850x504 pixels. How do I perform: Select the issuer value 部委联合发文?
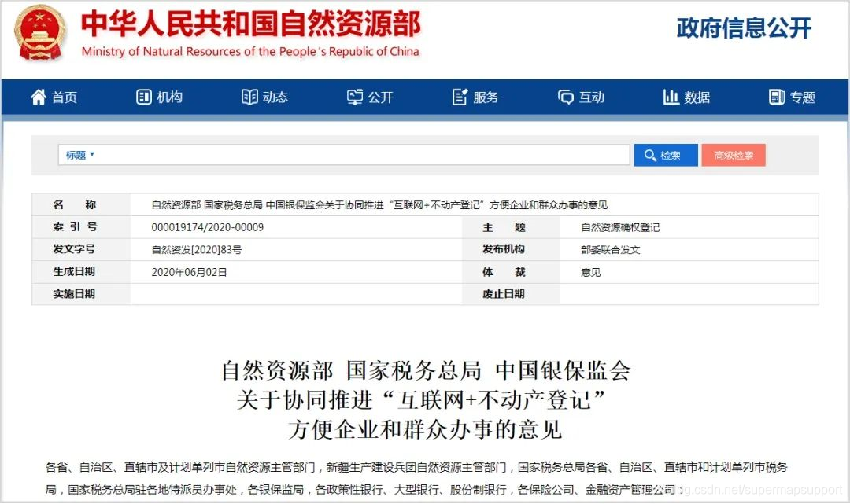coord(611,250)
